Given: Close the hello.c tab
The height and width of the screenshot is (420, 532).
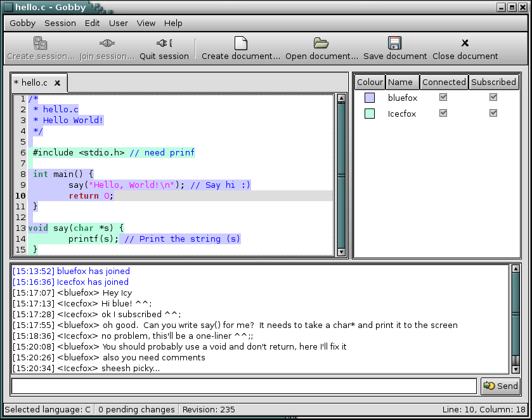Looking at the screenshot, I should click(x=57, y=83).
